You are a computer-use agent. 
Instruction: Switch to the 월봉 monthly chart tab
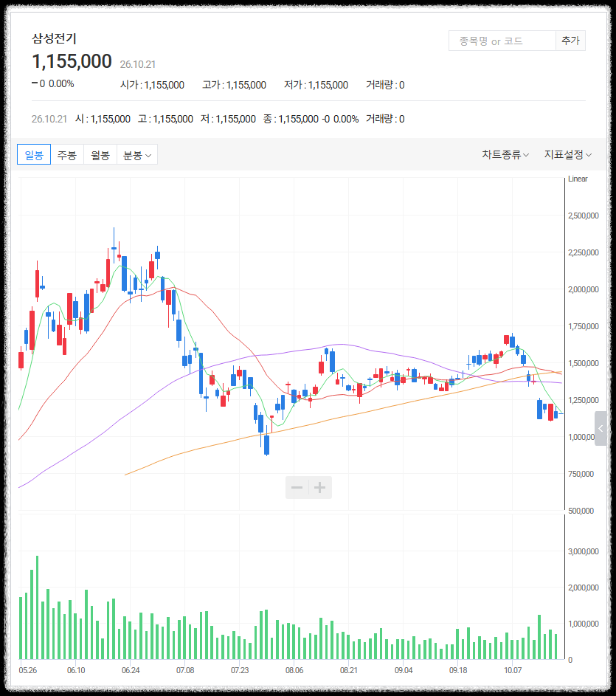tap(100, 154)
